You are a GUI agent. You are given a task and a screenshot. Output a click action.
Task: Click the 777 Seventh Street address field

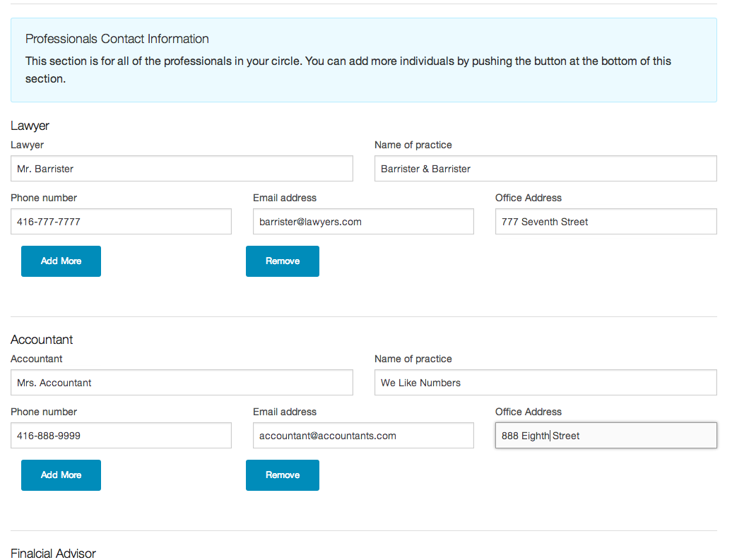605,221
